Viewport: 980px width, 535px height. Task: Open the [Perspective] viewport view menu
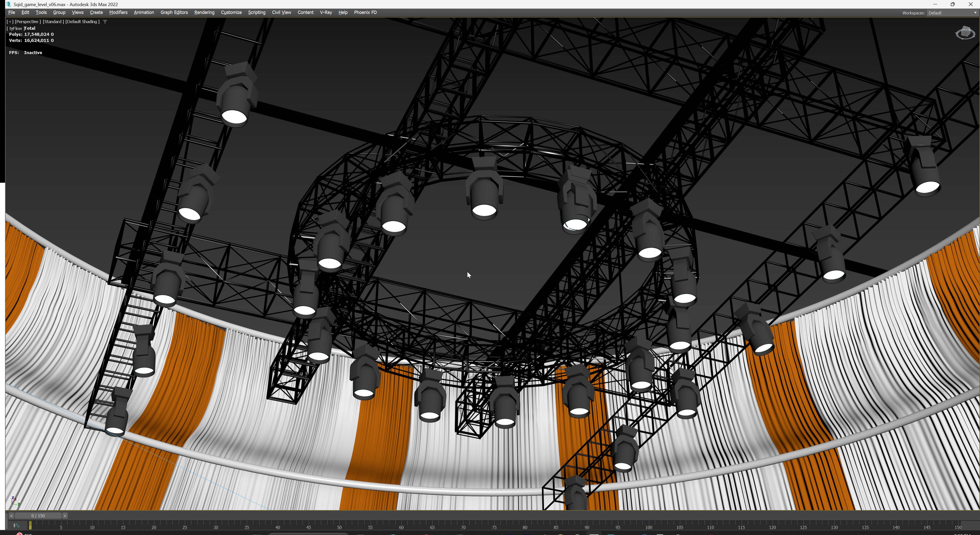click(x=28, y=22)
